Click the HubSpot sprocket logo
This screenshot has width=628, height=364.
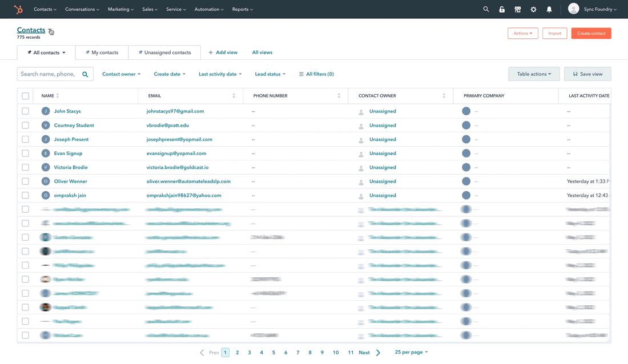click(18, 9)
